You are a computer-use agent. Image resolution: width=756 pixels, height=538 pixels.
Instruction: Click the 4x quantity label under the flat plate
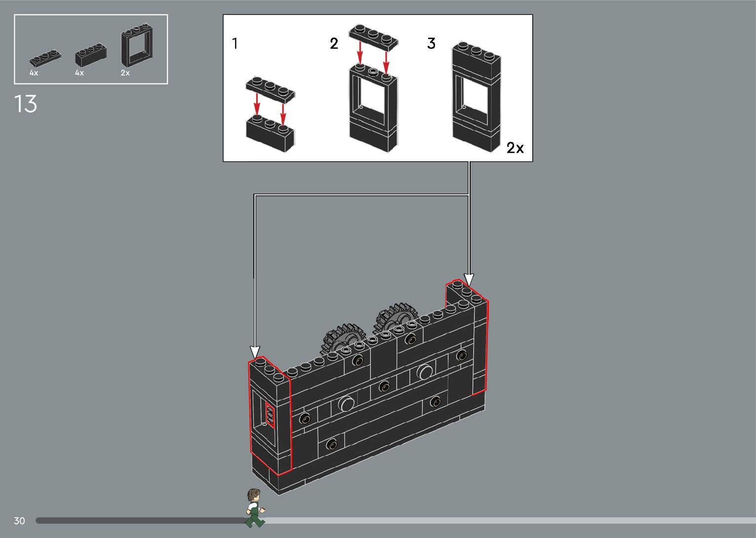tap(34, 73)
